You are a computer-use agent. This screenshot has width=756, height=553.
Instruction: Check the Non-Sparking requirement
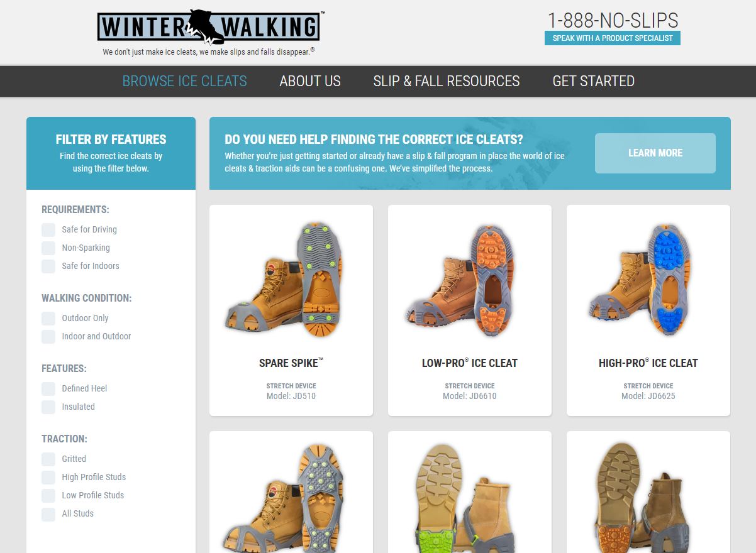point(48,248)
